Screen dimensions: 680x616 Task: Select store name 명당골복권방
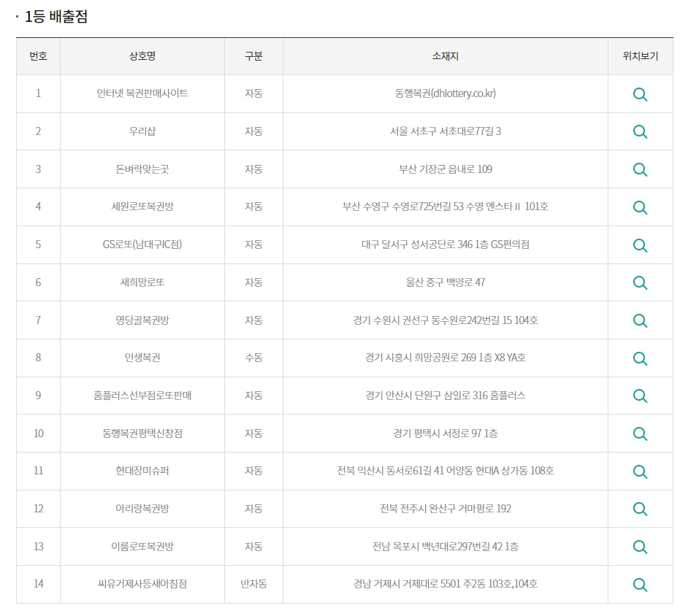coord(142,320)
